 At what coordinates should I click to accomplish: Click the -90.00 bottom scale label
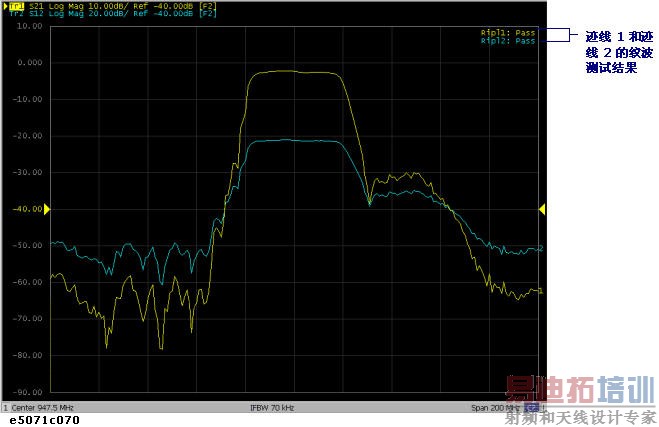click(28, 392)
